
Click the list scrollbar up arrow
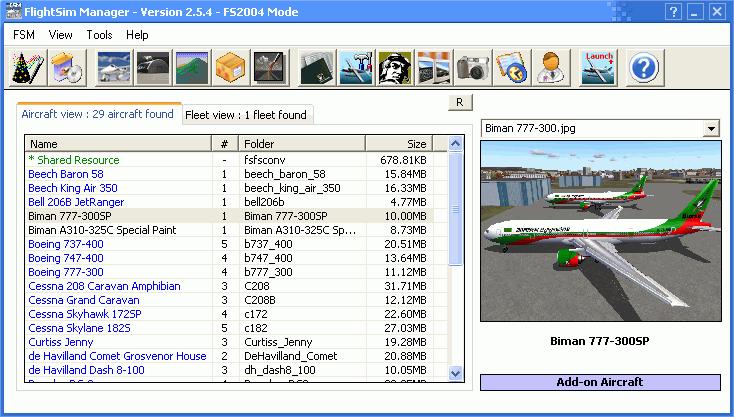tap(455, 144)
